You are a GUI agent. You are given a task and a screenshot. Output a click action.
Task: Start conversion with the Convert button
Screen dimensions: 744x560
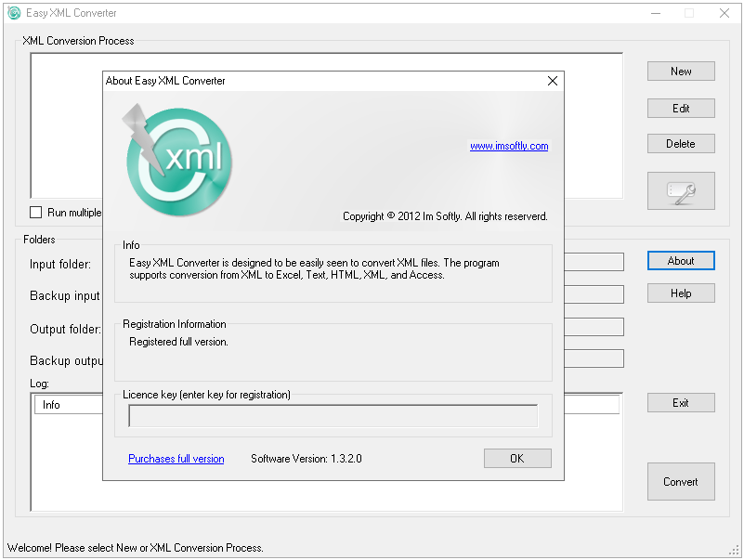point(681,482)
